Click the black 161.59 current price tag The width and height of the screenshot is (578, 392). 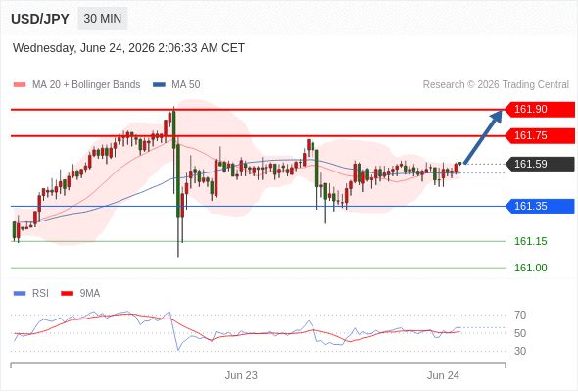tap(540, 164)
